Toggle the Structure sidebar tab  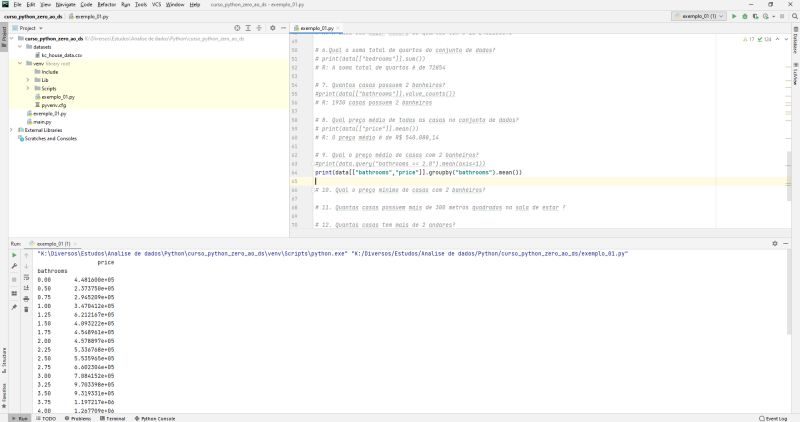click(x=4, y=361)
